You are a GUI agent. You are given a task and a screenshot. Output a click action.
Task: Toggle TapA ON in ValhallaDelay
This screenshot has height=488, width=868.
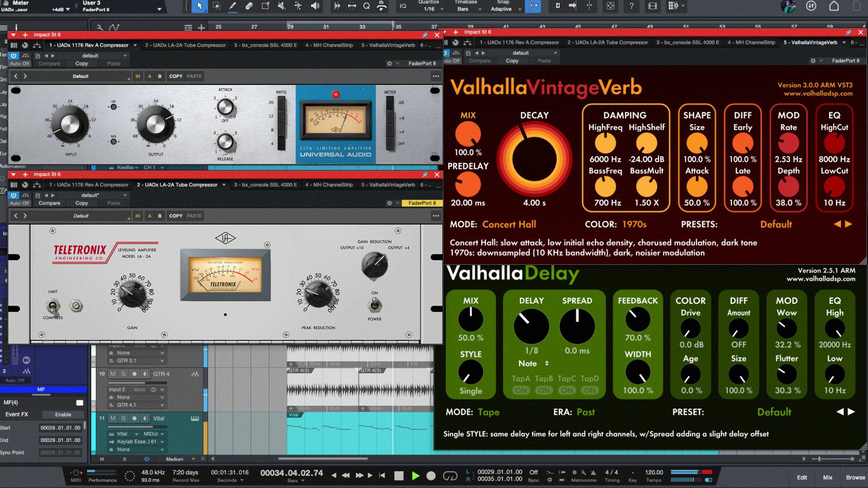521,390
